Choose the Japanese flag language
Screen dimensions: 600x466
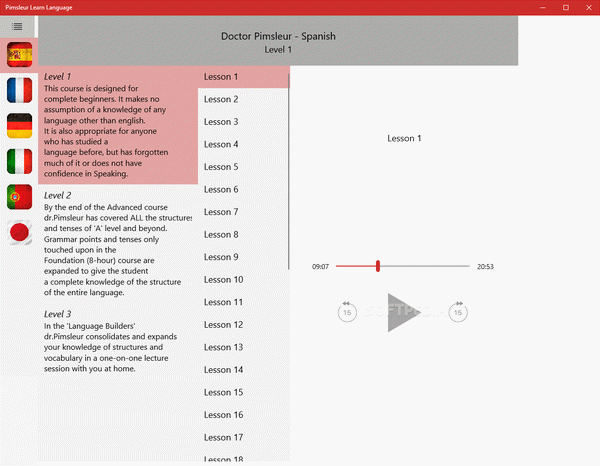point(19,232)
